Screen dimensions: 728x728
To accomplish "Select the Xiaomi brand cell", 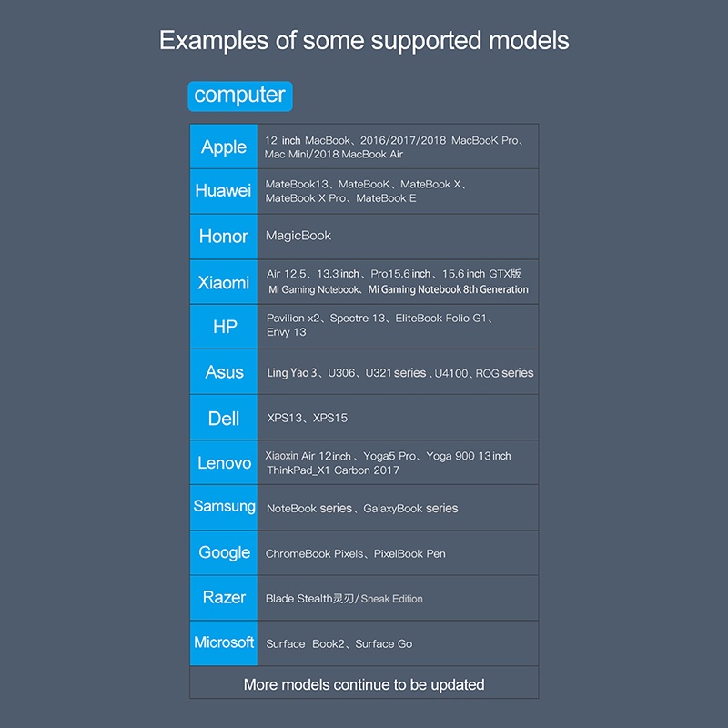I will point(224,282).
